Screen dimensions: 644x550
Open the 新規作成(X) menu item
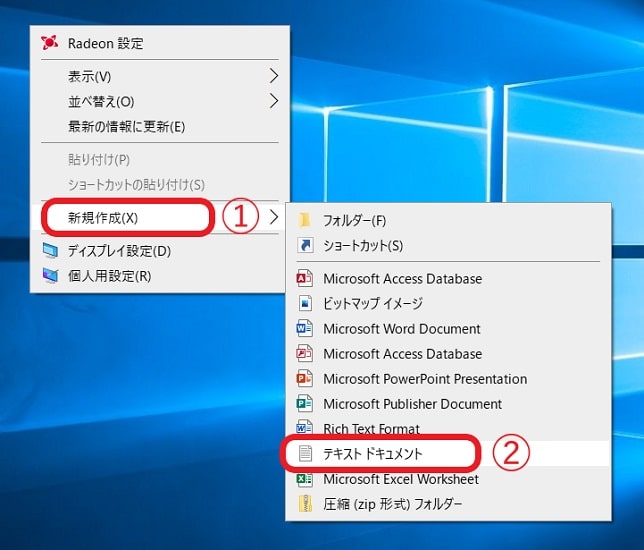[x=160, y=218]
